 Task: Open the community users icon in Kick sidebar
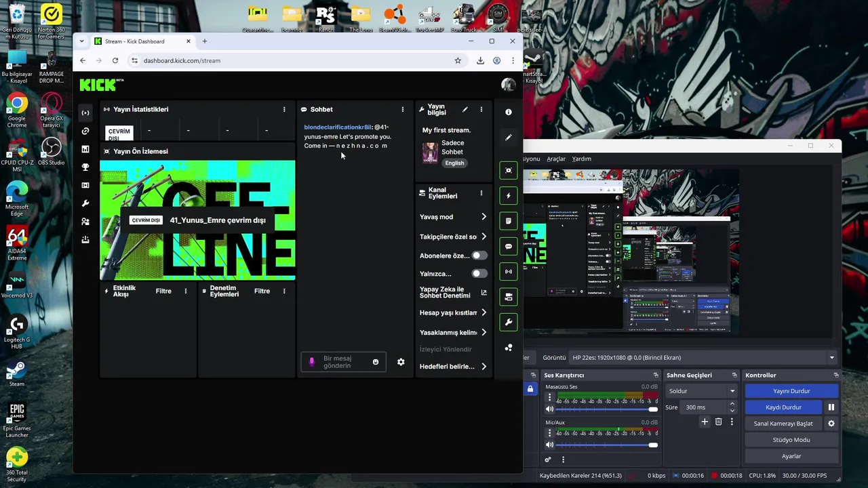(x=85, y=222)
